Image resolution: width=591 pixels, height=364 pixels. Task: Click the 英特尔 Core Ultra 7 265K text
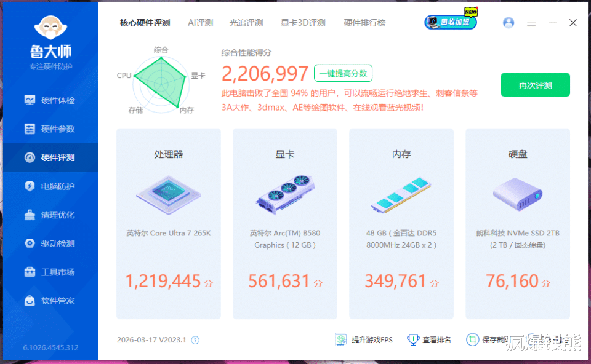tap(169, 233)
